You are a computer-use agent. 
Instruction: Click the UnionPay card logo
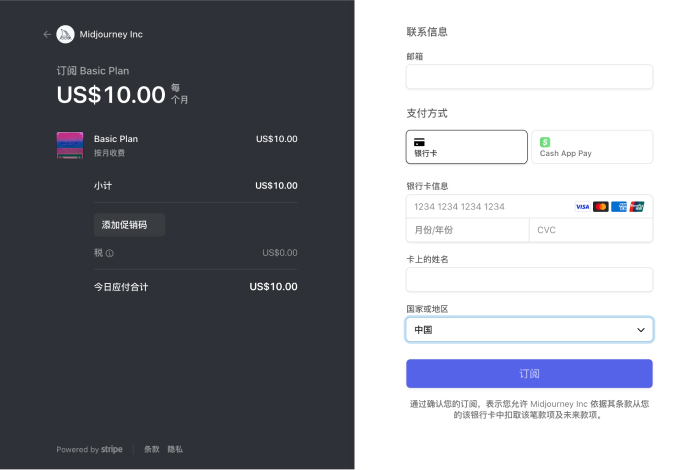(637, 207)
